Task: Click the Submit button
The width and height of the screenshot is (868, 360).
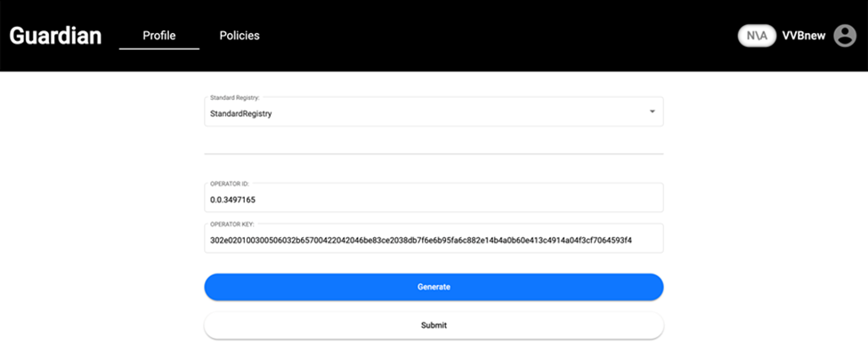Action: [434, 325]
